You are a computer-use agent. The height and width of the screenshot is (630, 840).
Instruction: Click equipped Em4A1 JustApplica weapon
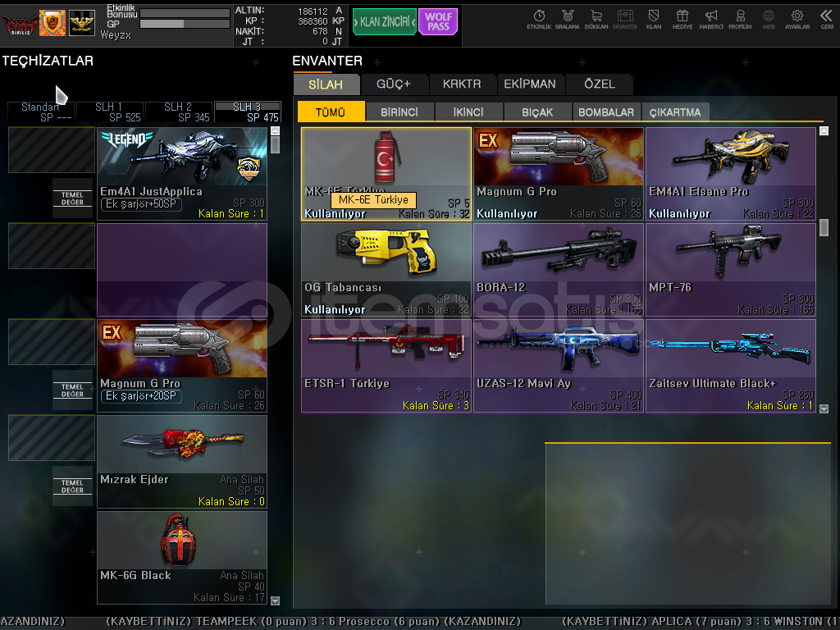pyautogui.click(x=182, y=174)
